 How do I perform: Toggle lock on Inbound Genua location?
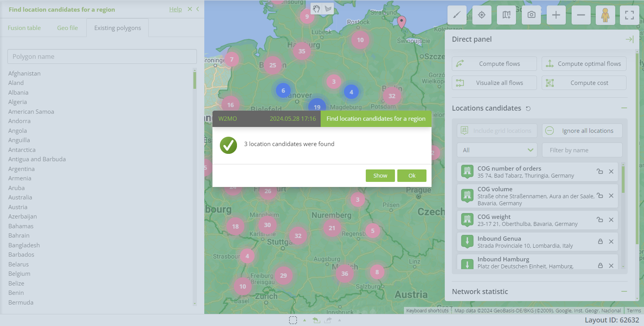(600, 241)
